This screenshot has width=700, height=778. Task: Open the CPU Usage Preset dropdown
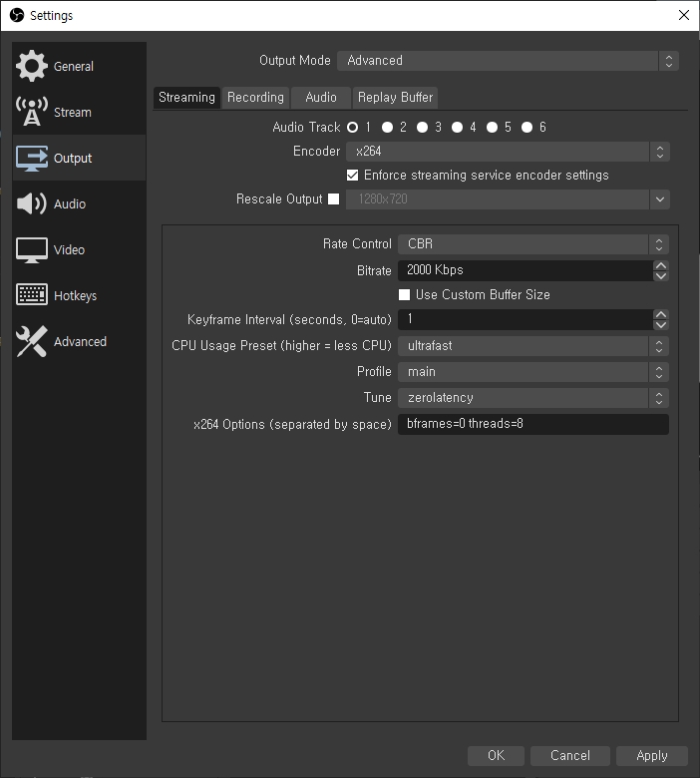point(532,346)
